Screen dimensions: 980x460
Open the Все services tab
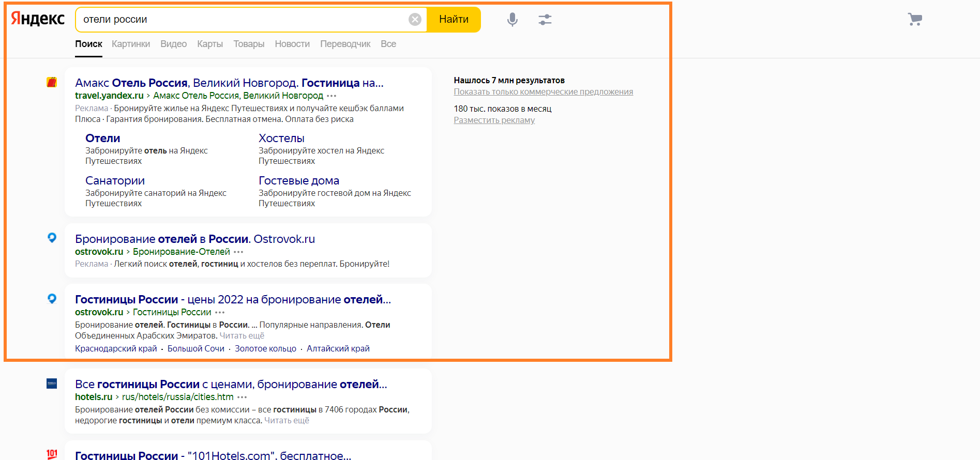pos(388,44)
